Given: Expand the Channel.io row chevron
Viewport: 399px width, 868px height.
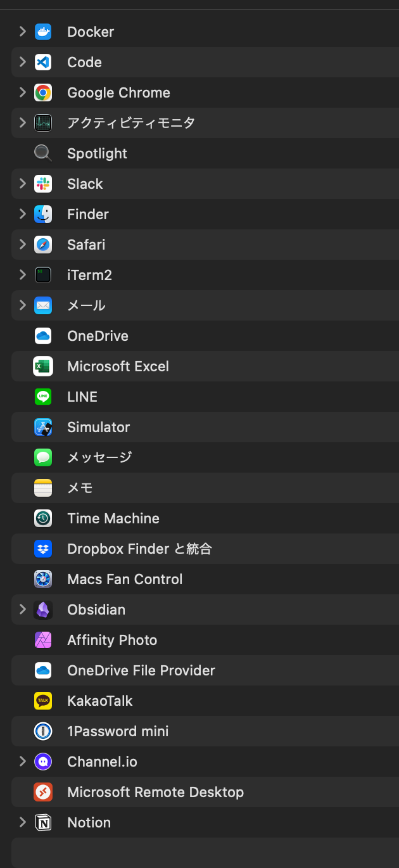Looking at the screenshot, I should [x=22, y=761].
